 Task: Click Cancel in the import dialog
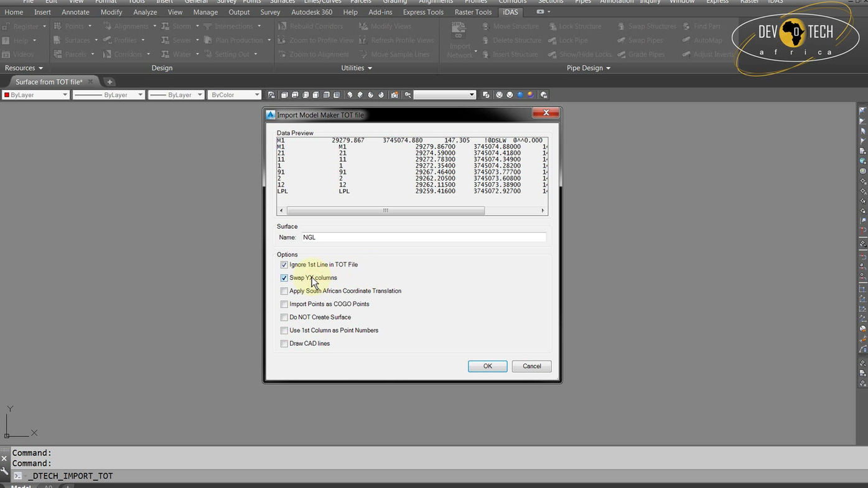[532, 366]
